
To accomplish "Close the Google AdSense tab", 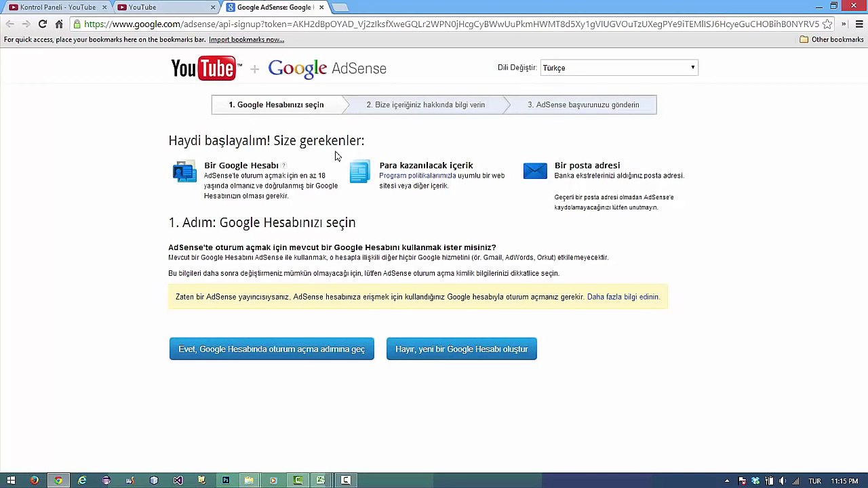I will (x=321, y=7).
